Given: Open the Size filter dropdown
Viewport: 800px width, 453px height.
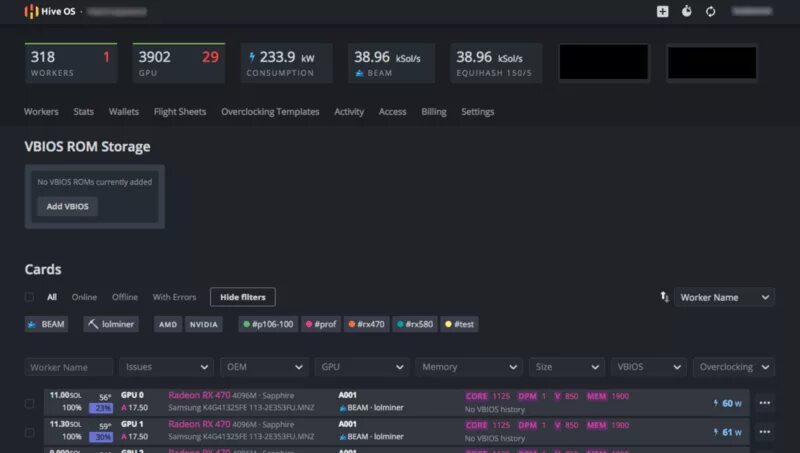Looking at the screenshot, I should point(567,367).
